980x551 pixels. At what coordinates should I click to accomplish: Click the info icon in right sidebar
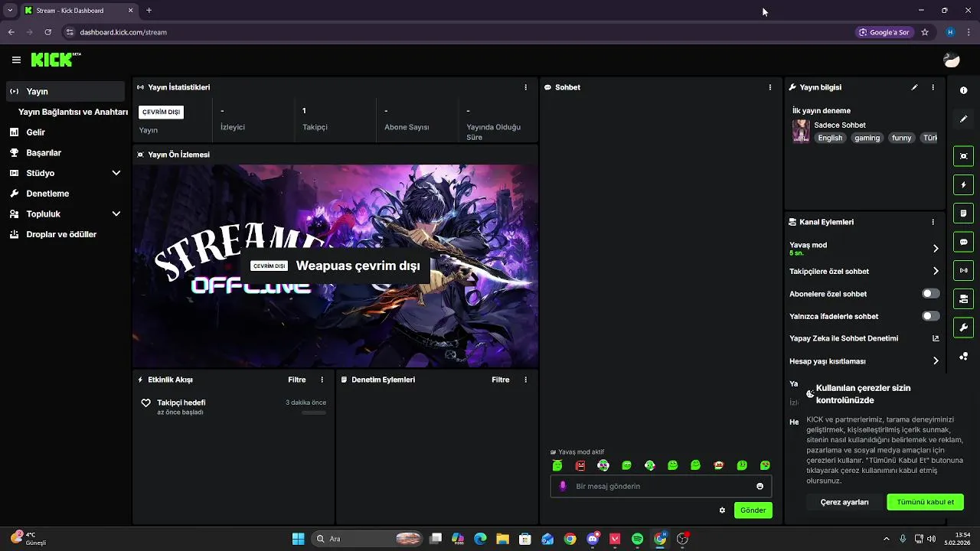(x=963, y=90)
